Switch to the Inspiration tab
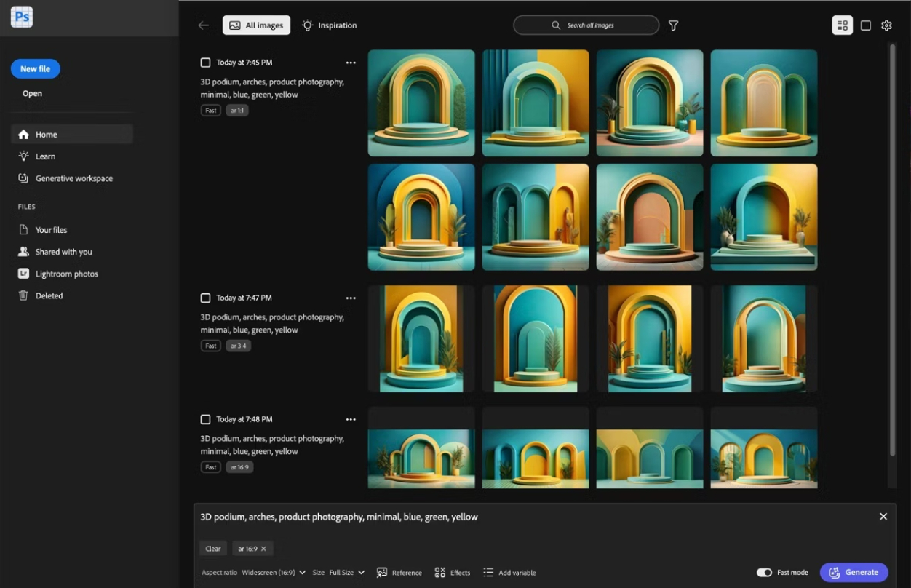Image resolution: width=911 pixels, height=588 pixels. tap(330, 25)
